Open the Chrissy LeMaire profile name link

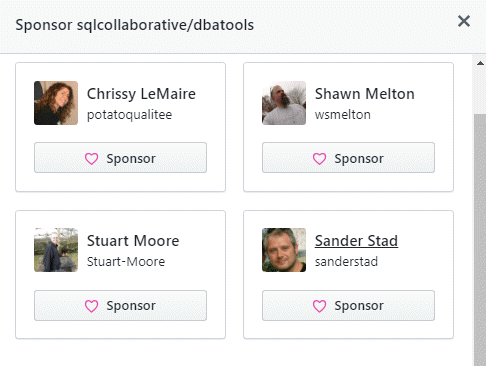tap(141, 94)
